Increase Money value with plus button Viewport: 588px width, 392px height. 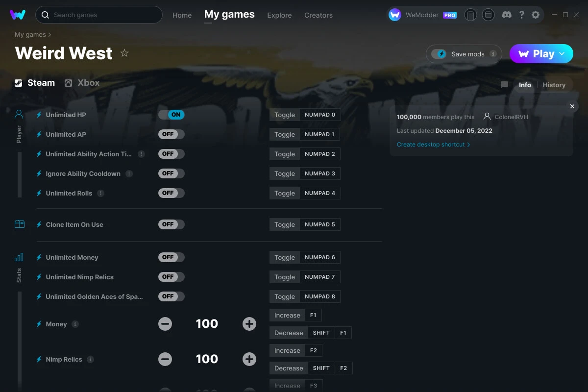[x=249, y=324]
